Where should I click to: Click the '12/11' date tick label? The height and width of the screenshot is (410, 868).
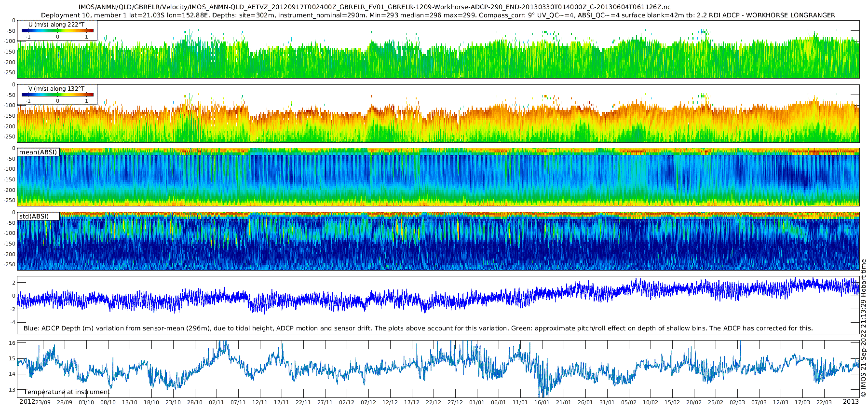pyautogui.click(x=260, y=402)
